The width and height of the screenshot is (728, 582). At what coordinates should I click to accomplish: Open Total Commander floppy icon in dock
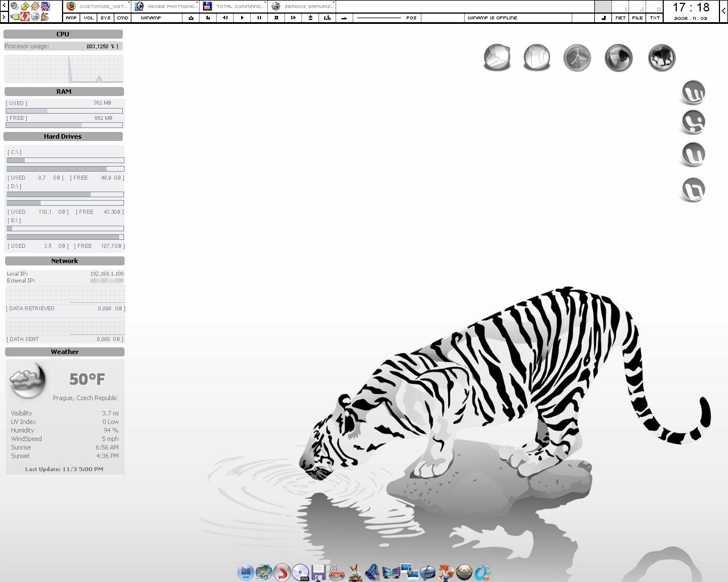point(318,572)
